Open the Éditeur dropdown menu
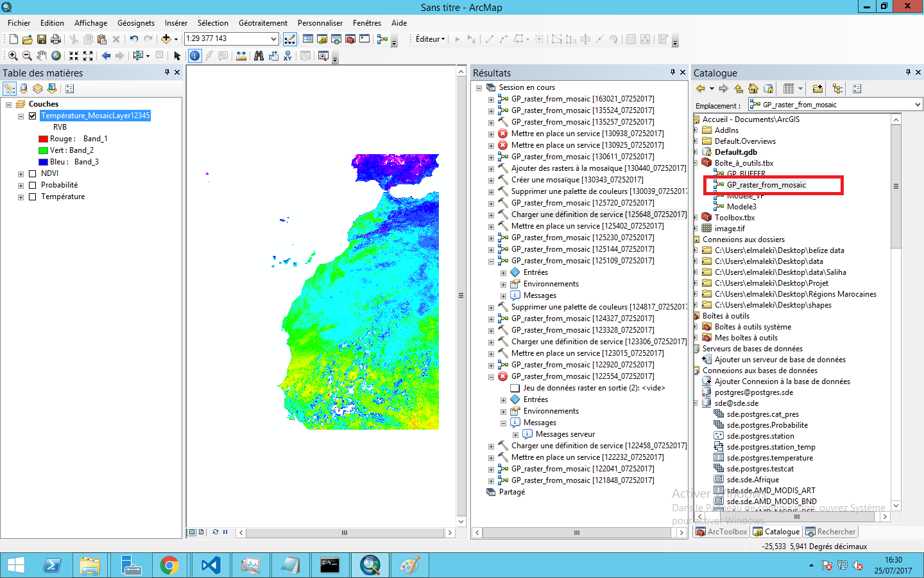Screen dimensions: 924x578 [430, 39]
